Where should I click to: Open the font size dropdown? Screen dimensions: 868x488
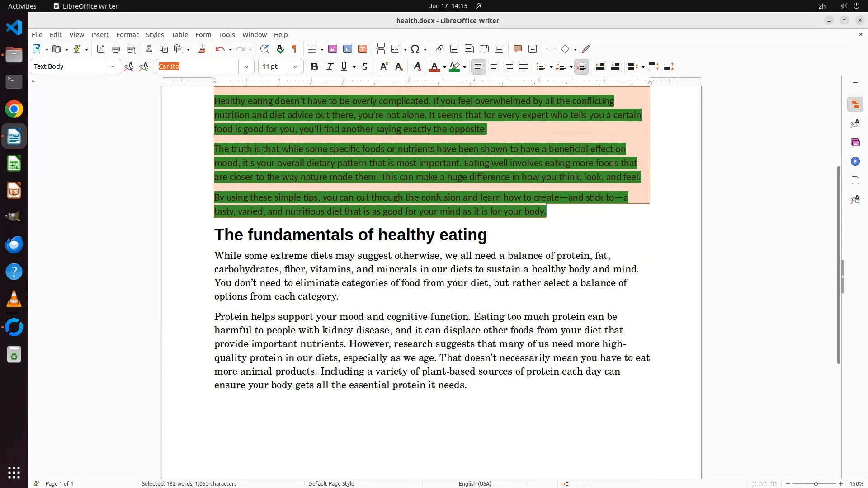click(x=296, y=67)
